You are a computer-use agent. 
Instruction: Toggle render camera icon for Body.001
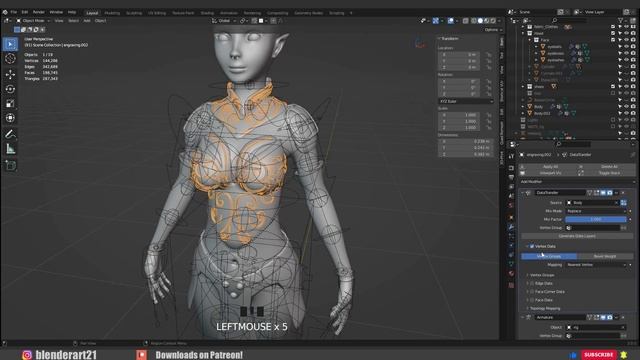(633, 113)
